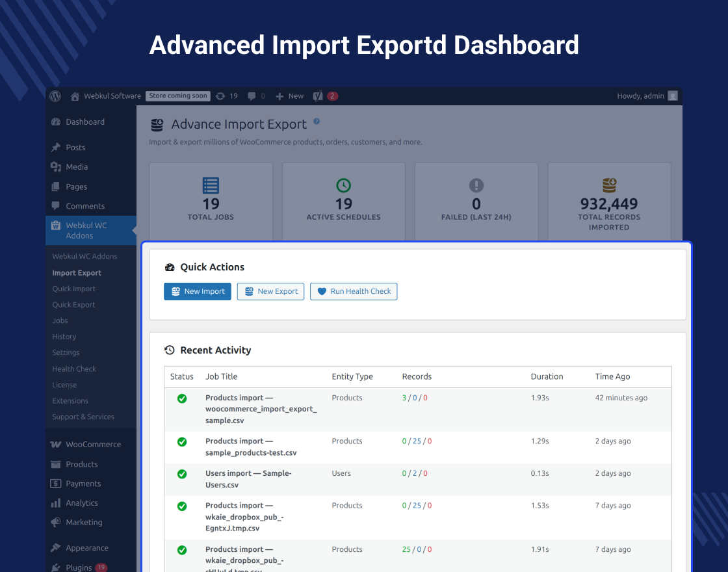The image size is (728, 572).
Task: Open the Yoast icon with badge 2
Action: point(318,96)
